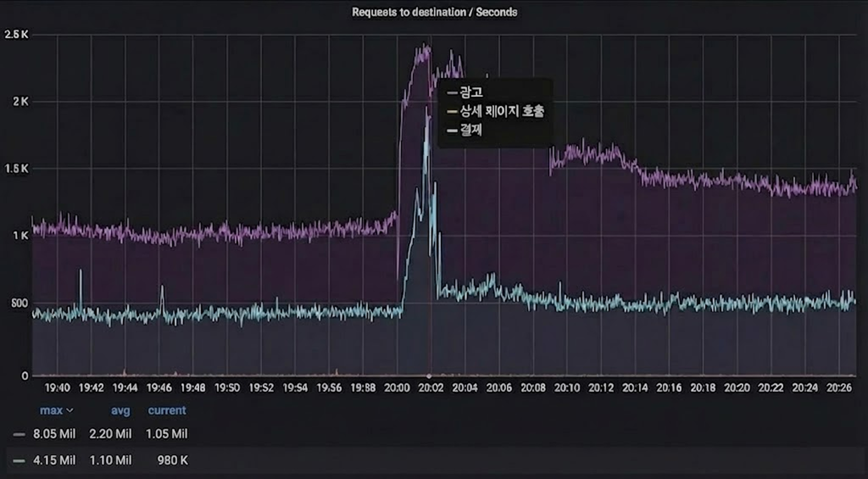Click the 20:02 label under cursor line

[431, 387]
